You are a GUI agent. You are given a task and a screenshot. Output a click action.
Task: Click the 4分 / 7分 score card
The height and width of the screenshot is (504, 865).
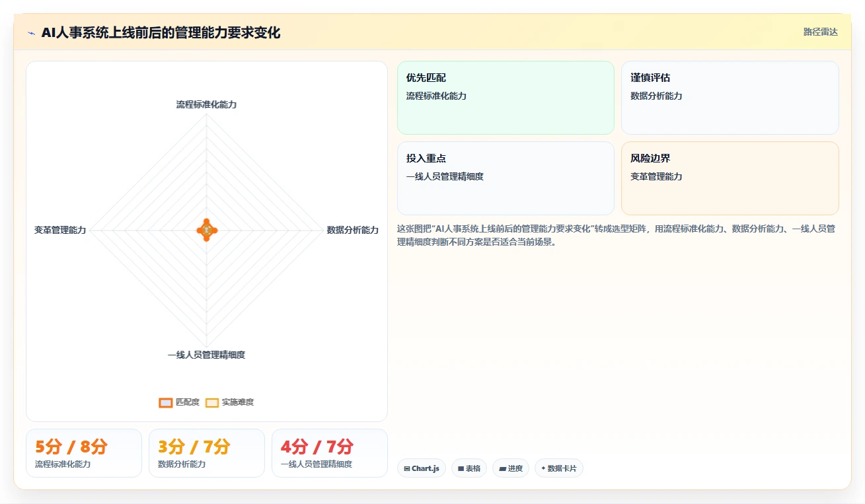330,453
